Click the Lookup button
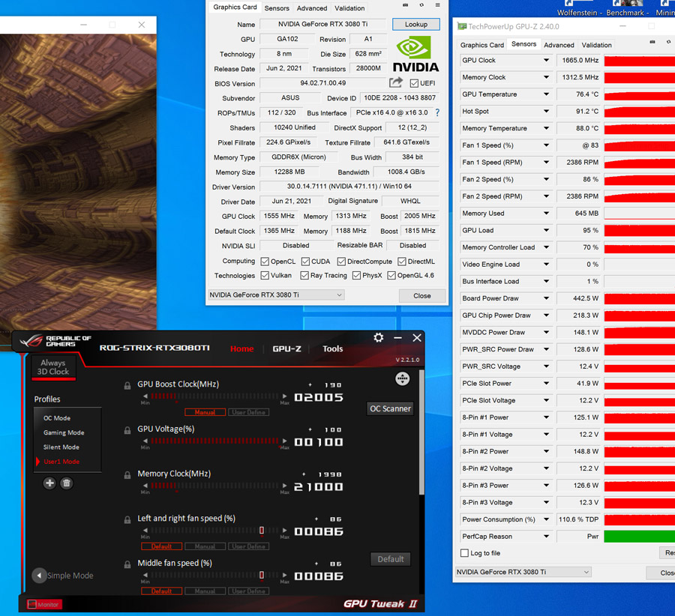The width and height of the screenshot is (675, 616). point(415,24)
